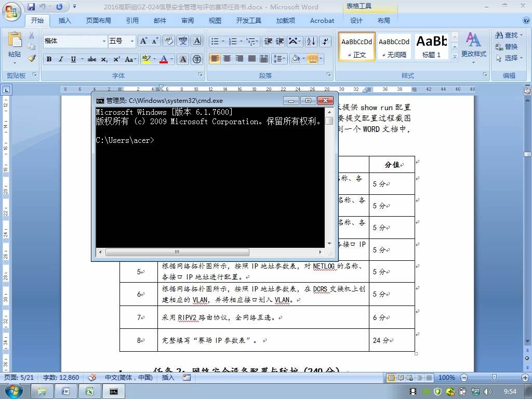Toggle strikethrough formatting
Screen dimensions: 532x399
(x=91, y=59)
